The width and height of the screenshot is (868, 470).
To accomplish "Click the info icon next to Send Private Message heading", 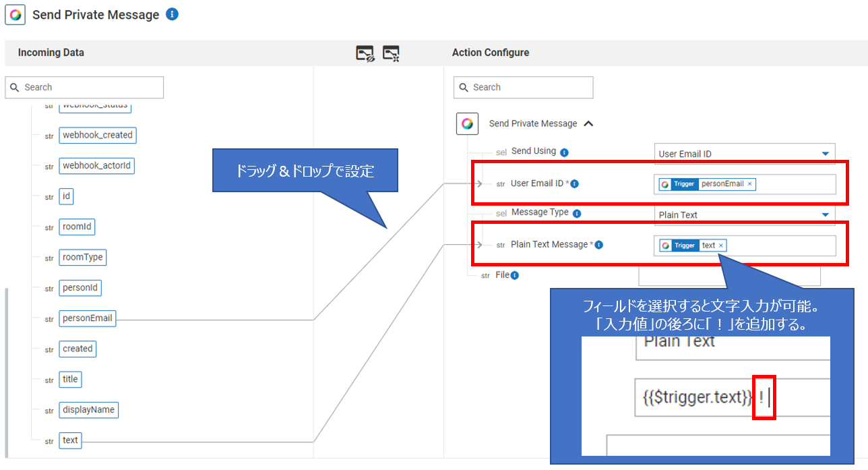I will click(172, 14).
